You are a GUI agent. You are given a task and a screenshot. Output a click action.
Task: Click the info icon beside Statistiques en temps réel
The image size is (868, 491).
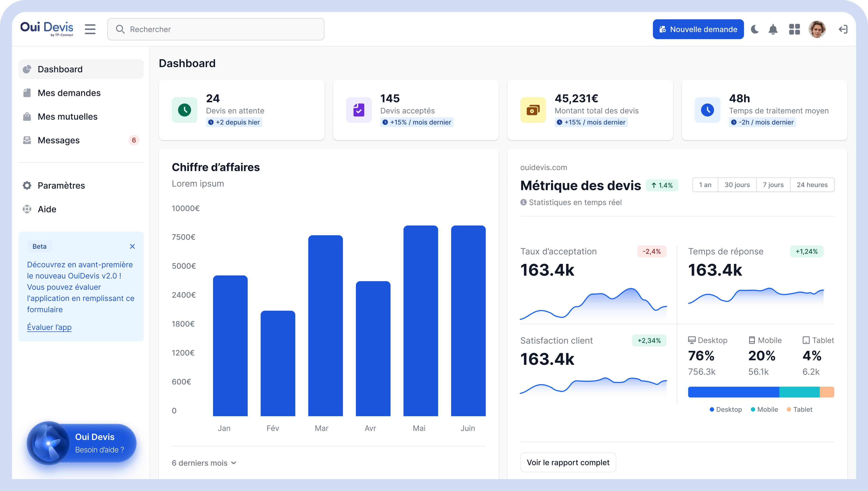coord(523,202)
